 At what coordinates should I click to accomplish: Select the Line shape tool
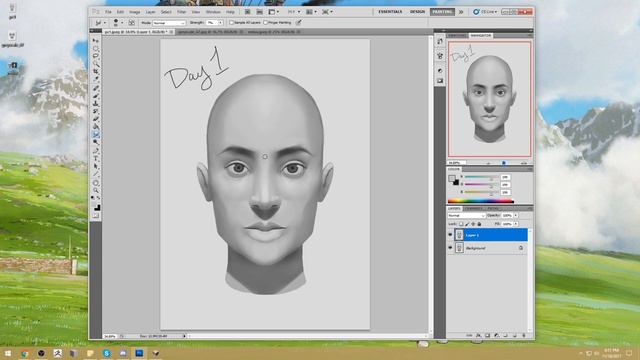pyautogui.click(x=96, y=174)
